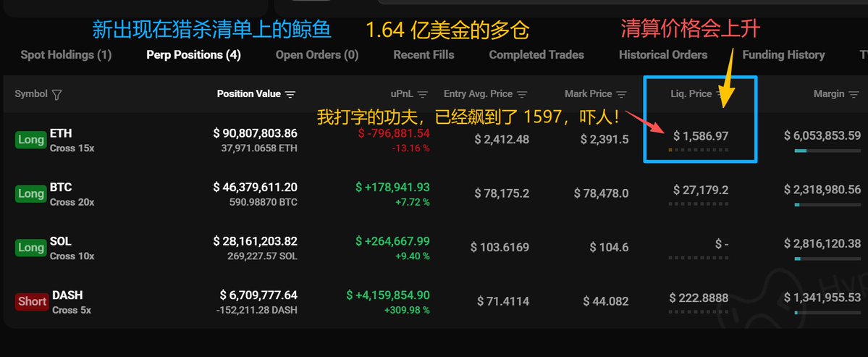The image size is (868, 357).
Task: Click SOL margin usage bar
Action: (x=827, y=259)
